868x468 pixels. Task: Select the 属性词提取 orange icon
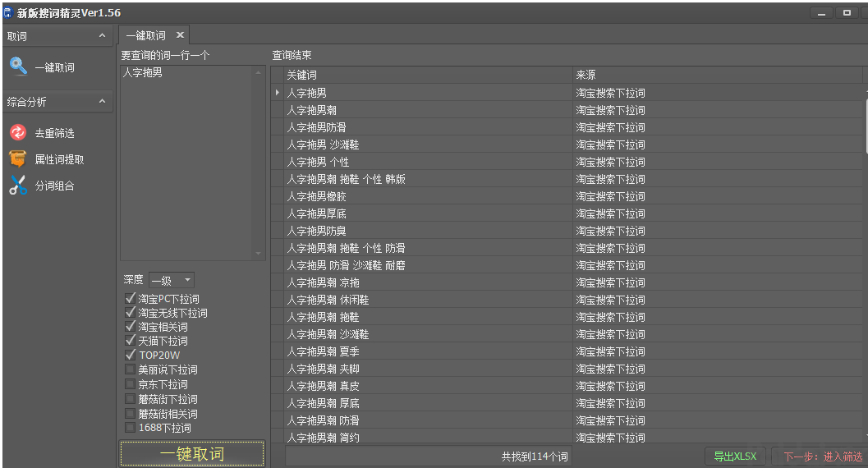(x=18, y=159)
